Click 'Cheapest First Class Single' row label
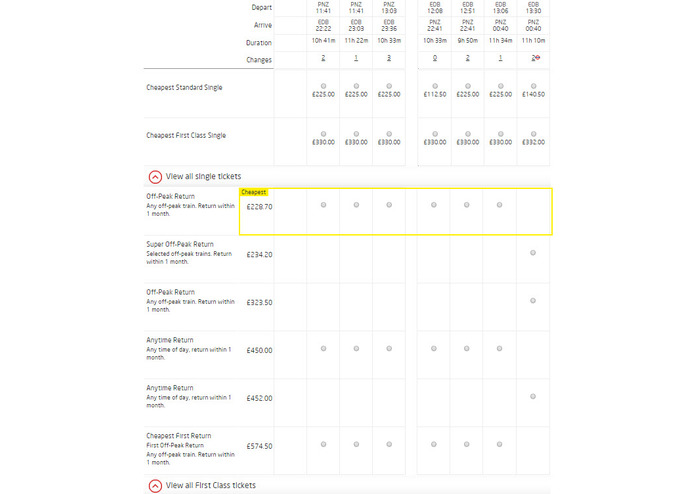Viewport: 695px width, 494px height. [x=186, y=136]
